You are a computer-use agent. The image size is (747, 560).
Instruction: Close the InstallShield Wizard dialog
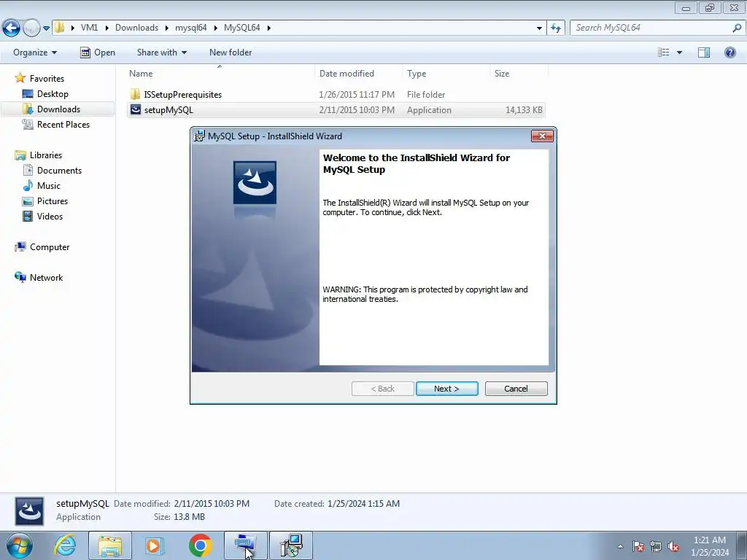pyautogui.click(x=542, y=136)
